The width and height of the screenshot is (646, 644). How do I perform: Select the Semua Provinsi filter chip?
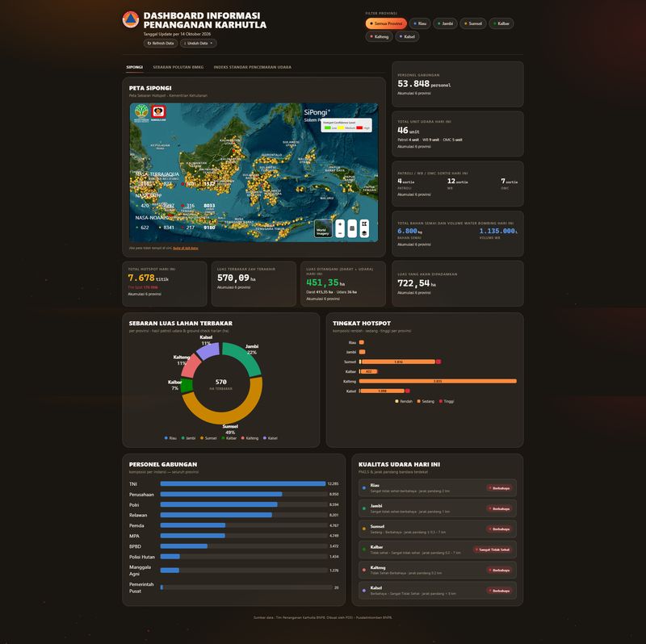386,23
